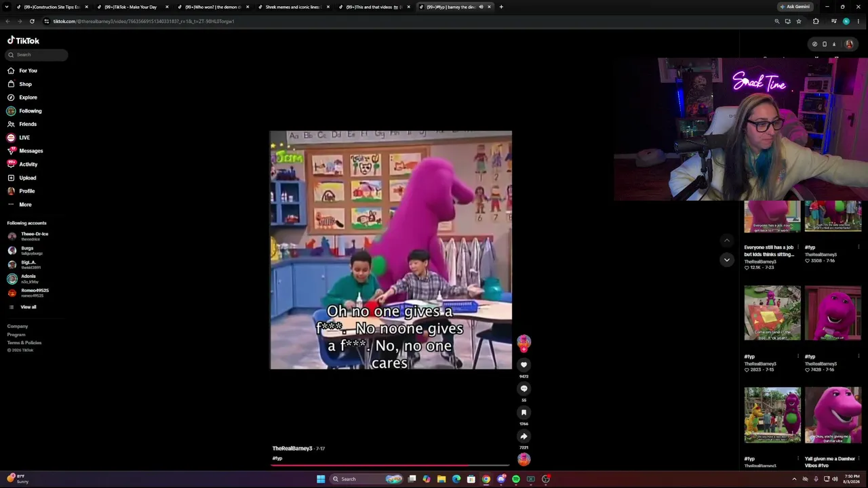
Task: Open the video comments icon
Action: click(524, 388)
